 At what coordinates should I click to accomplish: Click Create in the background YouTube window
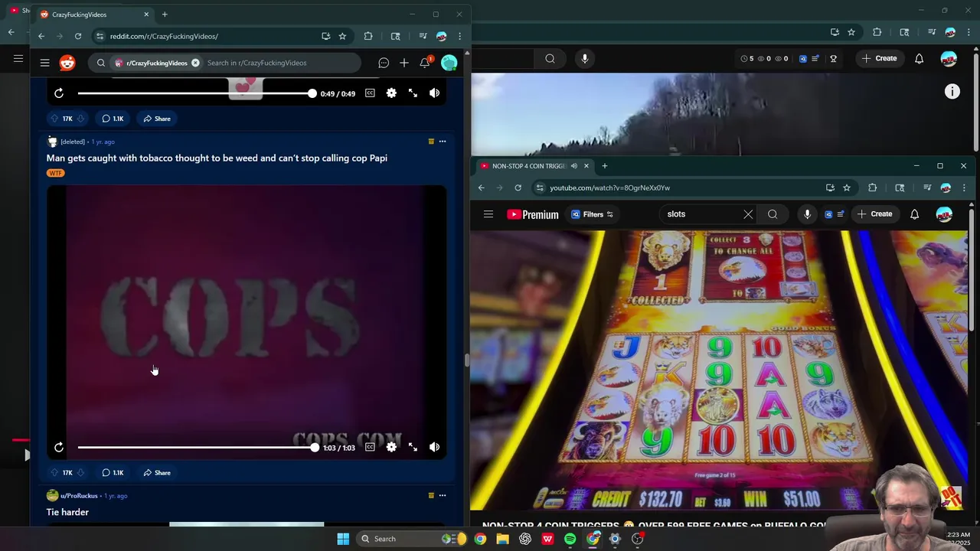(879, 59)
